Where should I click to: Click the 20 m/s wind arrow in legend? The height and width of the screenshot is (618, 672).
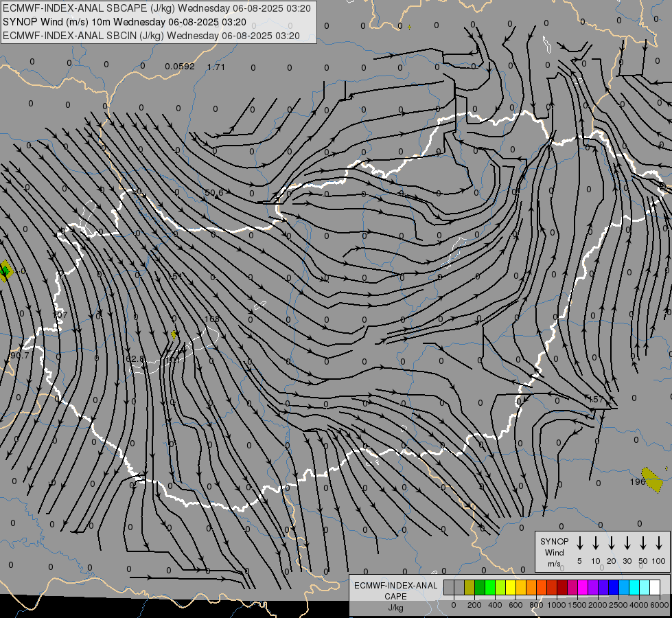click(x=611, y=543)
